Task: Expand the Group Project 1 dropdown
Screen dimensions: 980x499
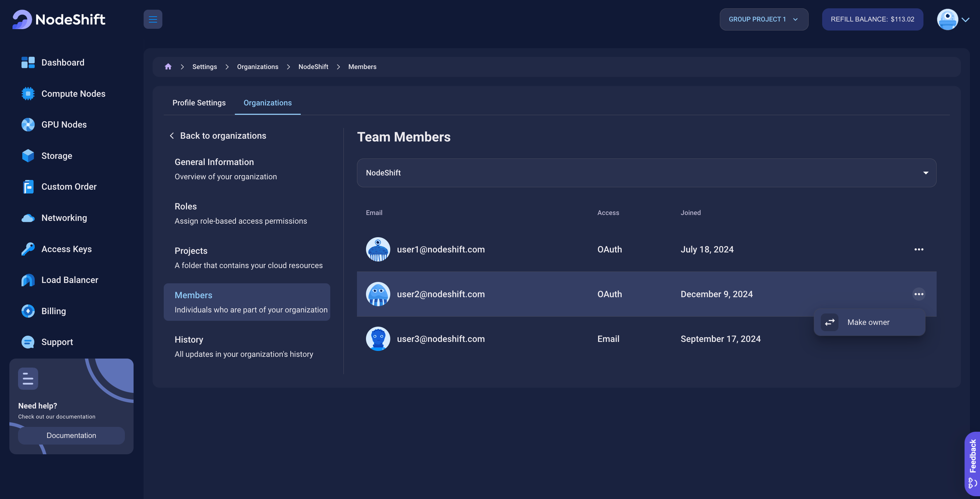Action: point(764,19)
